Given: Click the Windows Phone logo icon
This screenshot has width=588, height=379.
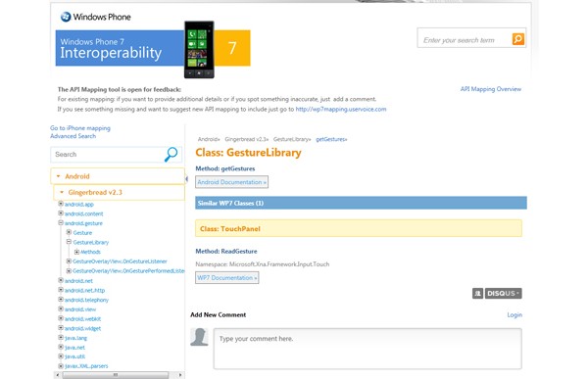Looking at the screenshot, I should (x=66, y=17).
